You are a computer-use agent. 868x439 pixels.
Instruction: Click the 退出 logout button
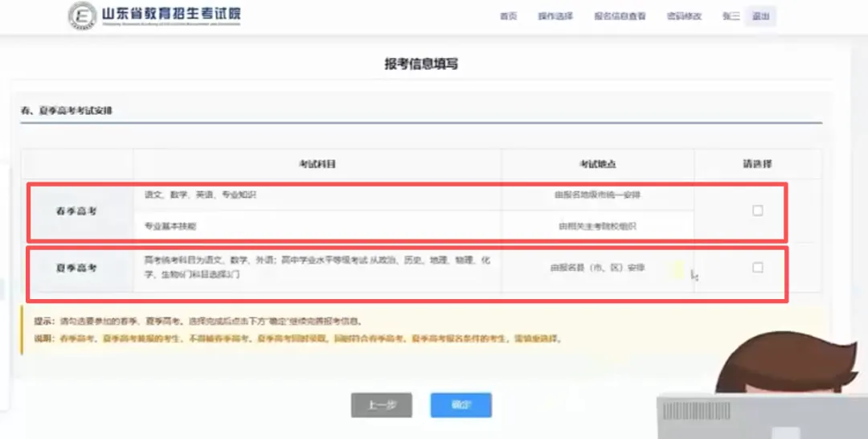coord(760,16)
